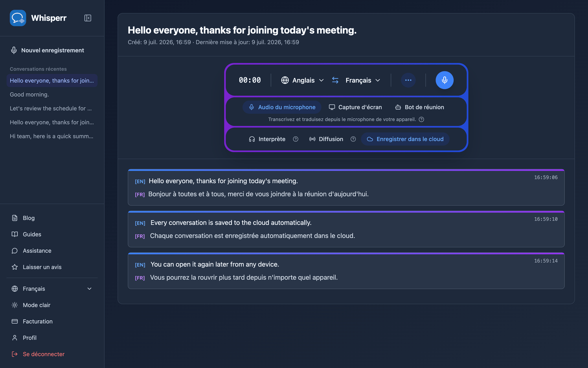
Task: Click help icon beside microphone description
Action: tap(422, 119)
